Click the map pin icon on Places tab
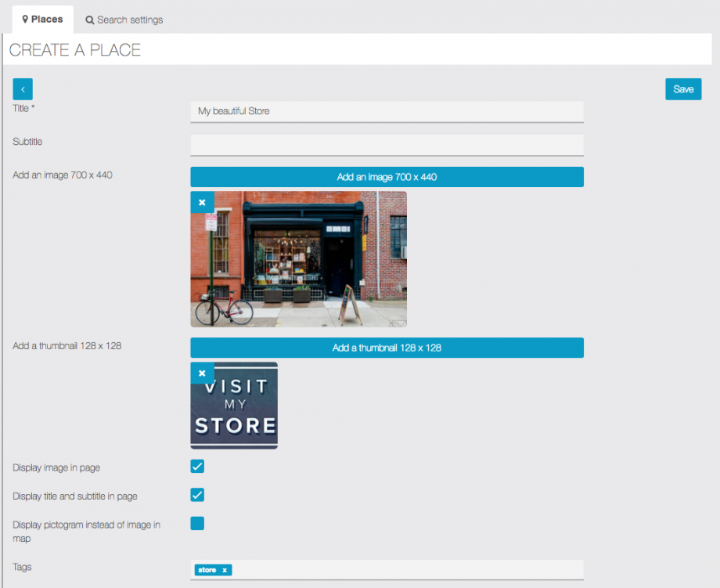The width and height of the screenshot is (720, 588). [x=26, y=20]
